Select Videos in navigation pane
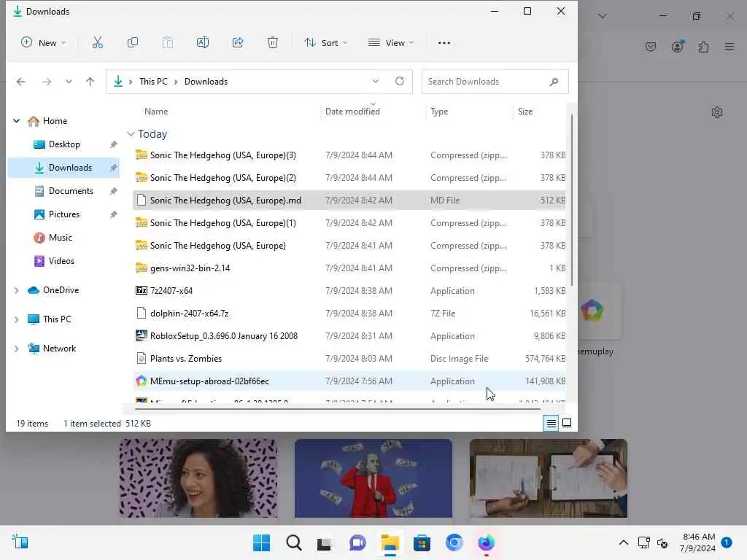 pos(63,261)
